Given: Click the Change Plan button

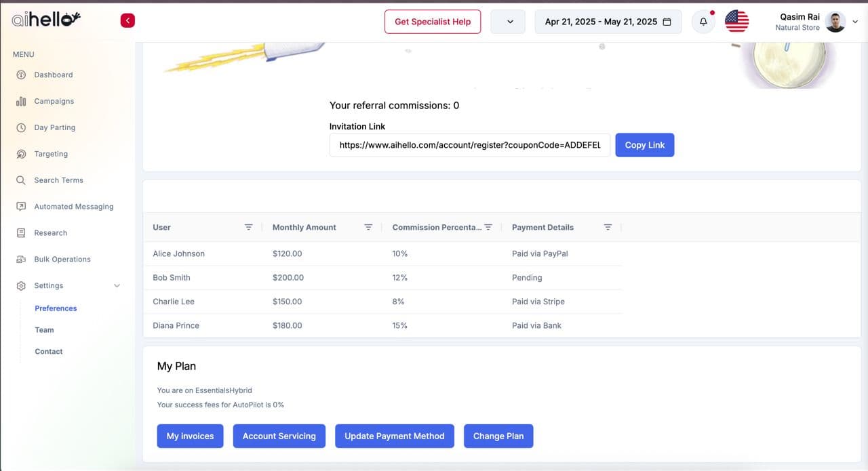Looking at the screenshot, I should (498, 436).
